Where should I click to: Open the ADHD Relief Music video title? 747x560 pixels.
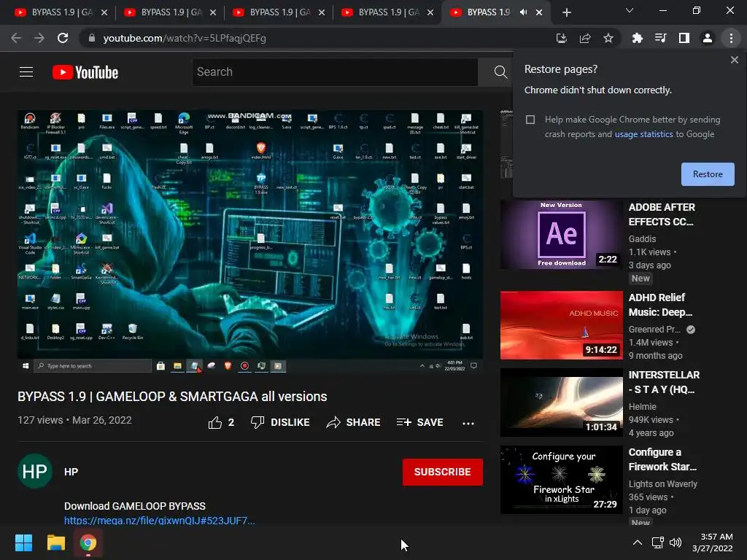point(660,305)
